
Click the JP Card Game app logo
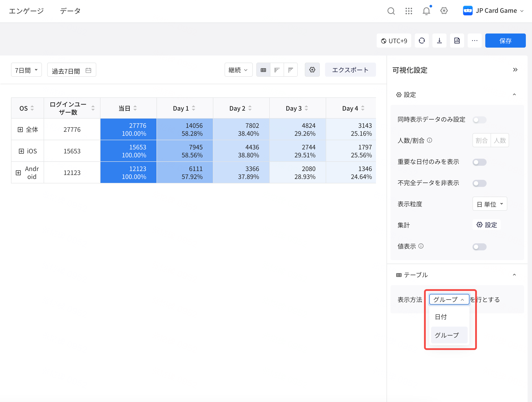tap(468, 11)
